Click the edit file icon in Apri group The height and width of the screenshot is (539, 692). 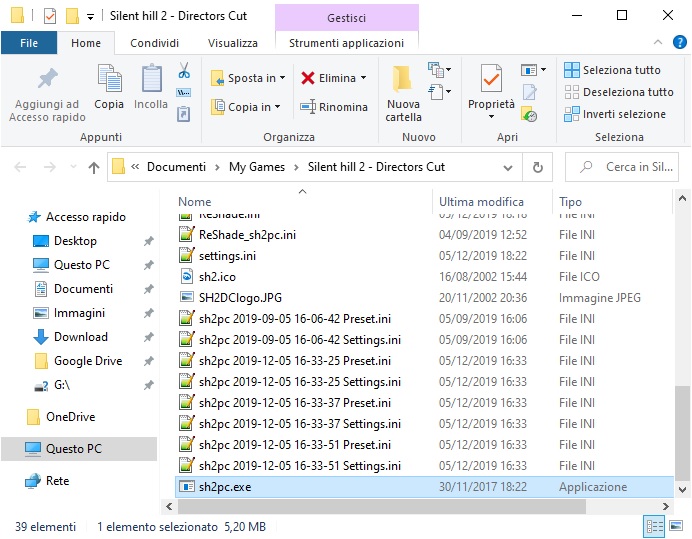(529, 92)
